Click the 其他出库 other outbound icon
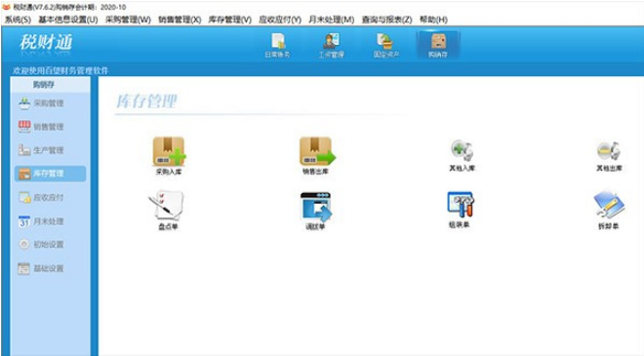This screenshot has height=356, width=644. [x=609, y=155]
